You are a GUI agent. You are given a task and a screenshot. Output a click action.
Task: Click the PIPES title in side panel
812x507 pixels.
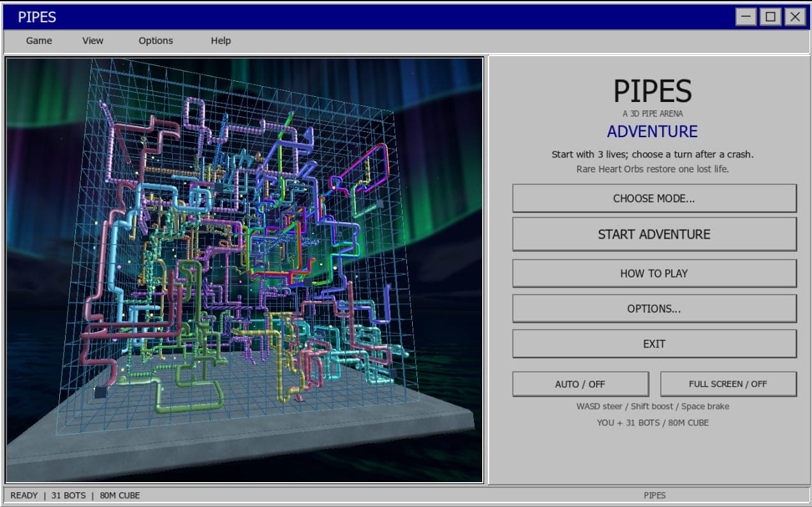point(653,92)
